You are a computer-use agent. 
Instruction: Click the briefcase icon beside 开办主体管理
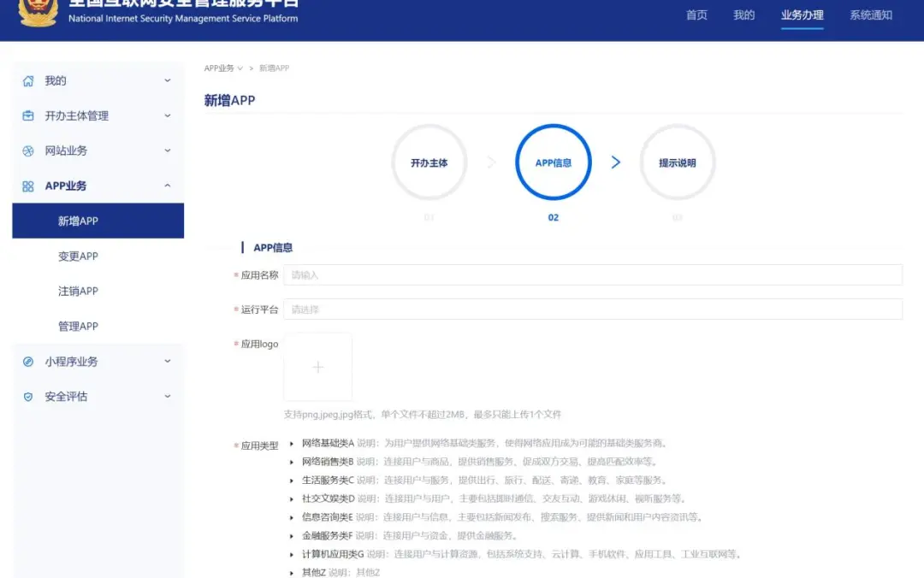point(28,115)
